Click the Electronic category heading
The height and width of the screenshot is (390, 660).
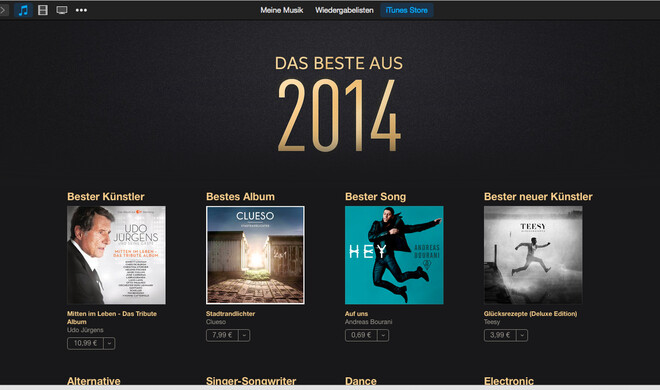(x=508, y=381)
